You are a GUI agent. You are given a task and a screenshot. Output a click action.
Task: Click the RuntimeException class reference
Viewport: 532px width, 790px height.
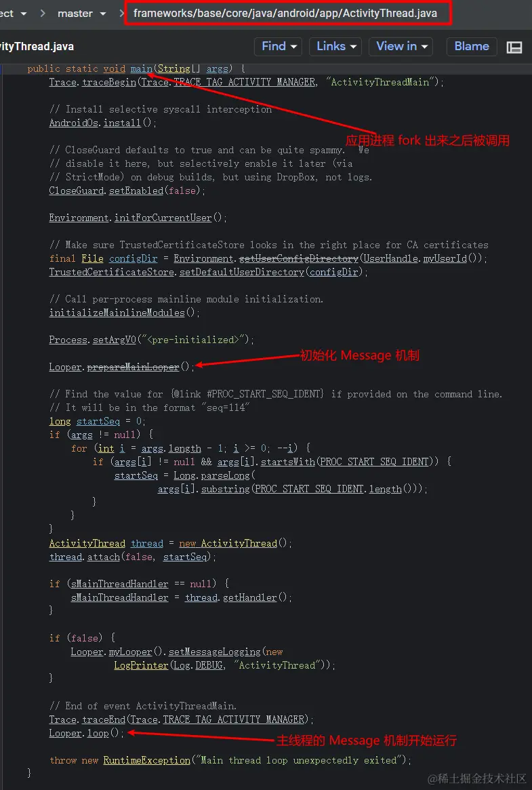[147, 759]
